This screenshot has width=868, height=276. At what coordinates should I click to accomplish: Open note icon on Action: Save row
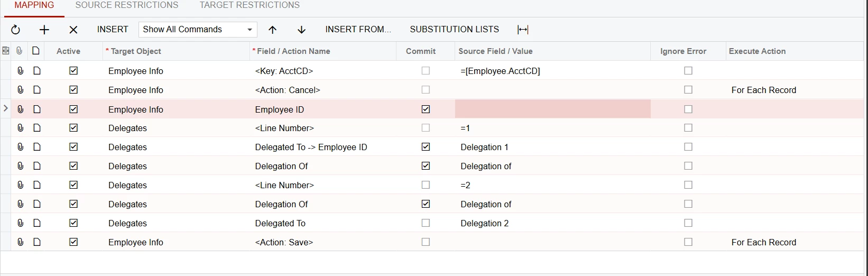37,242
